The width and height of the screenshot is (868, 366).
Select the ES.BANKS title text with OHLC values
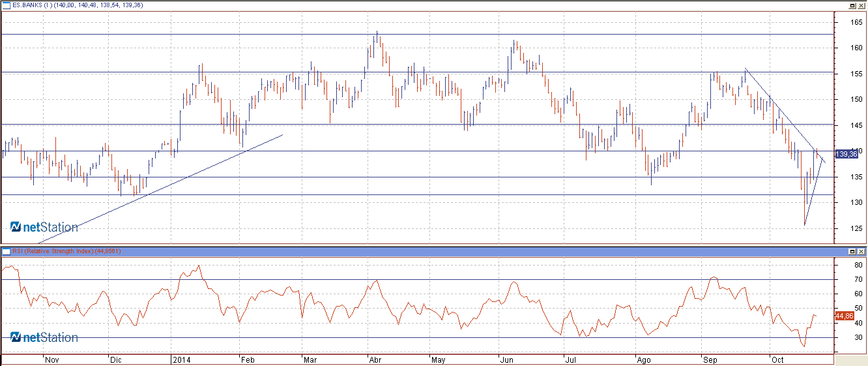click(78, 5)
